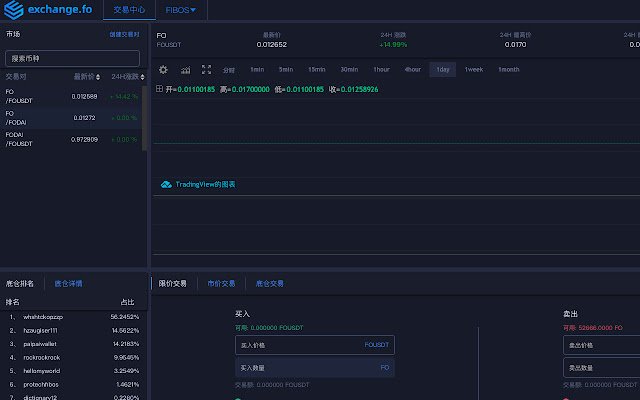Select the 1month chart interval
Viewport: 640px width, 400px height.
point(509,69)
